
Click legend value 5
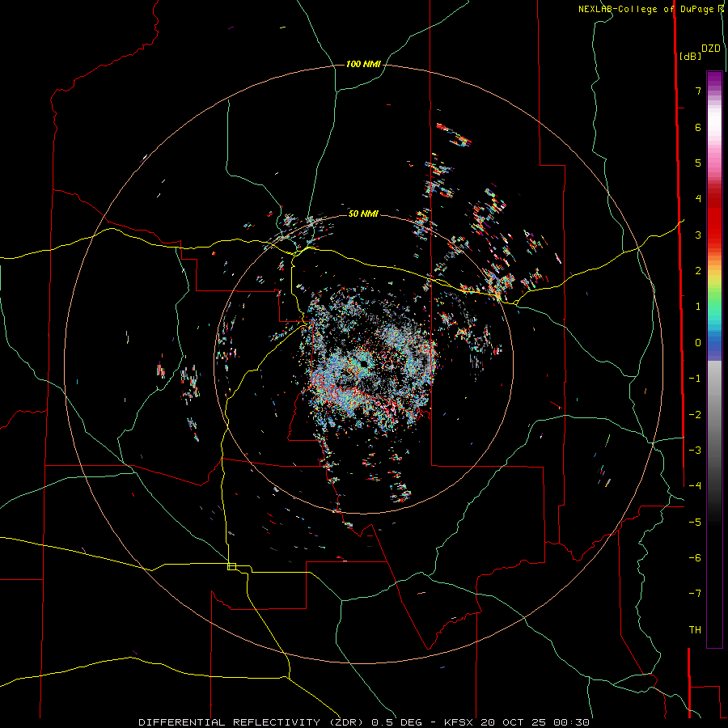point(698,163)
